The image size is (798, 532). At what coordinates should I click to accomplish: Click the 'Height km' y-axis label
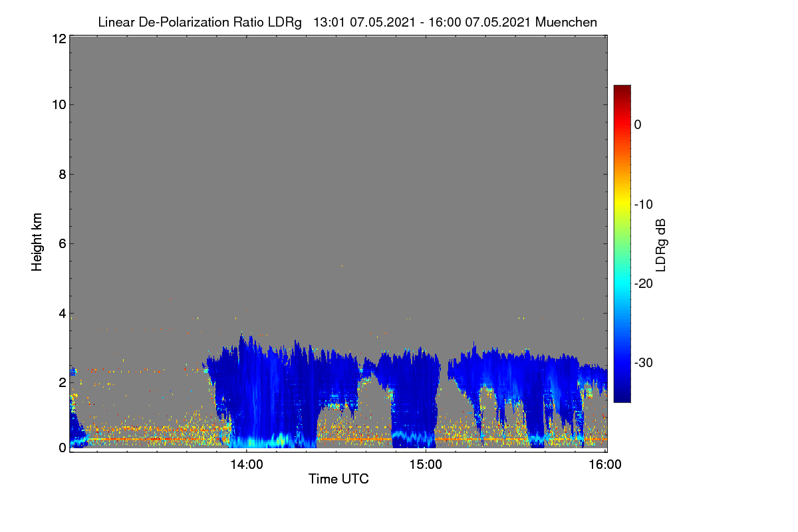(37, 243)
